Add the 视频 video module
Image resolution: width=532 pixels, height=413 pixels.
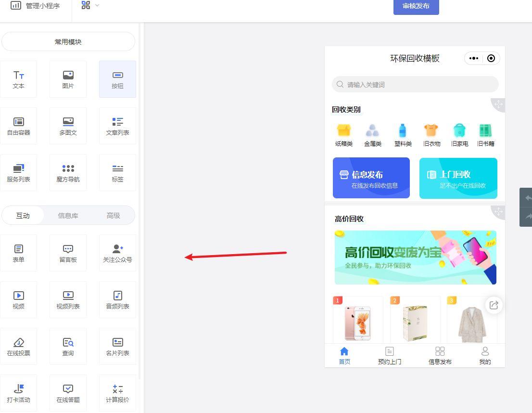pyautogui.click(x=18, y=300)
